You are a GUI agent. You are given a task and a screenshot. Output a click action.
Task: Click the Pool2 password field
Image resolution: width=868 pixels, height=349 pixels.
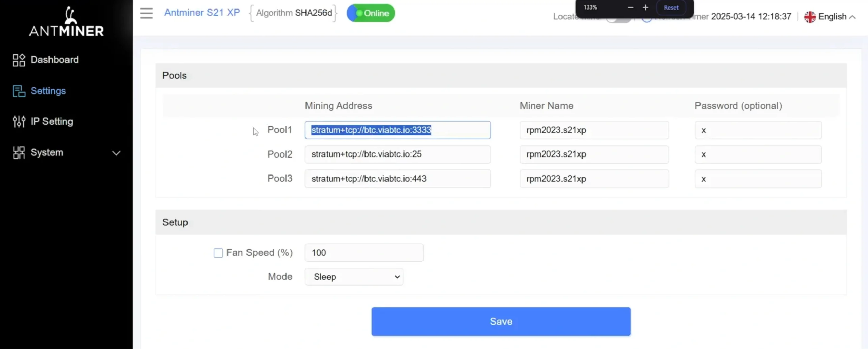point(758,154)
